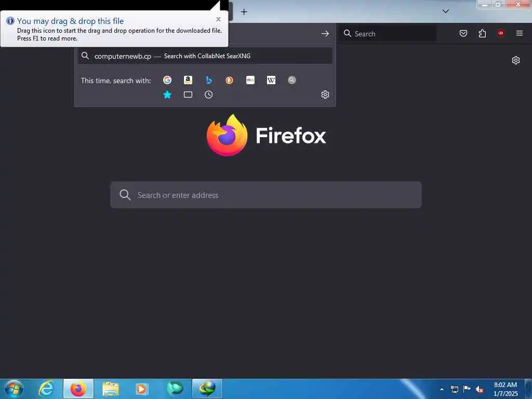532x399 pixels.
Task: Click the tooltip info icon
Action: 10,21
